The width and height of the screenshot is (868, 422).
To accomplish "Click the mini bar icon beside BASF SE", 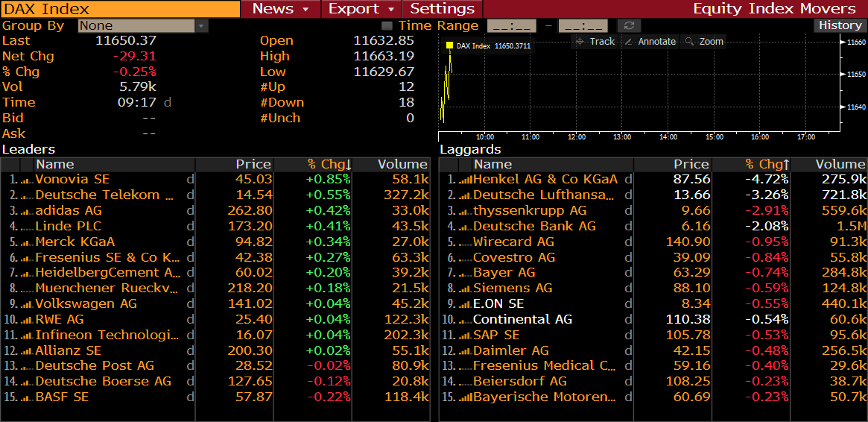I will click(27, 397).
